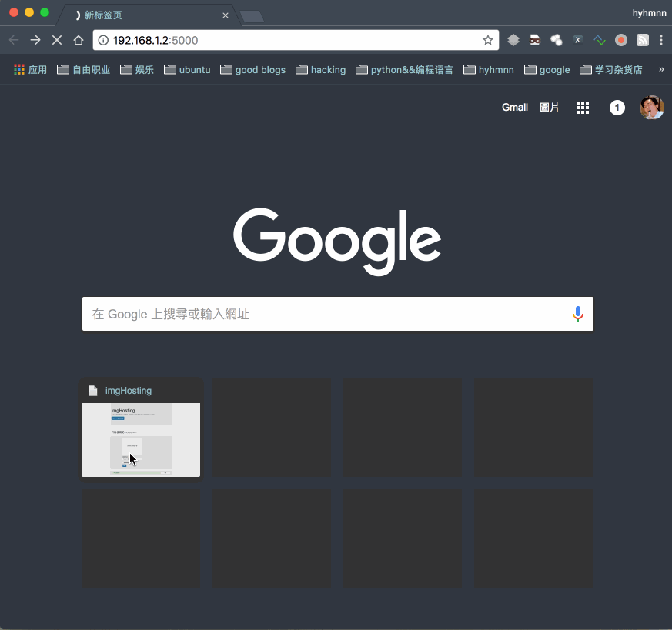Open the 学习杂货店 bookmarks folder

[610, 70]
